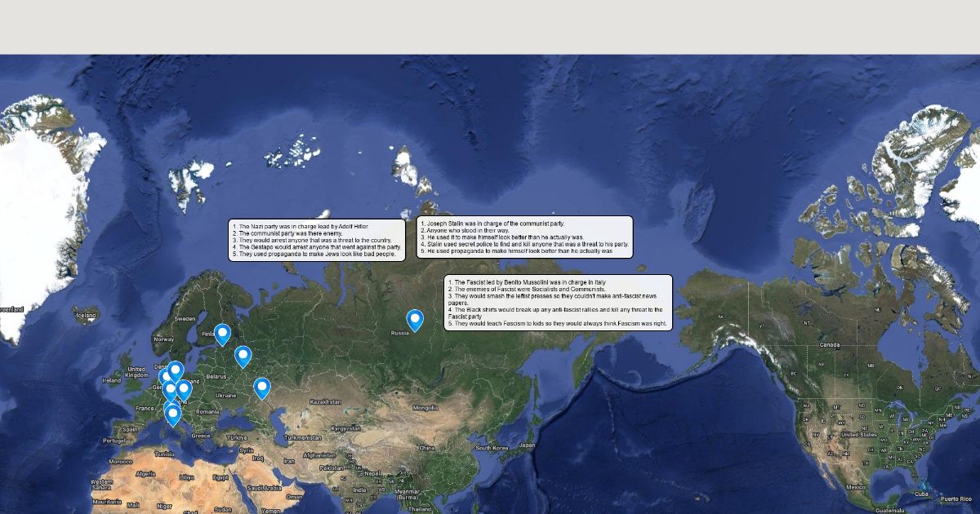Open the Benito Mussolini Fascist note
980x514 pixels.
pos(558,302)
